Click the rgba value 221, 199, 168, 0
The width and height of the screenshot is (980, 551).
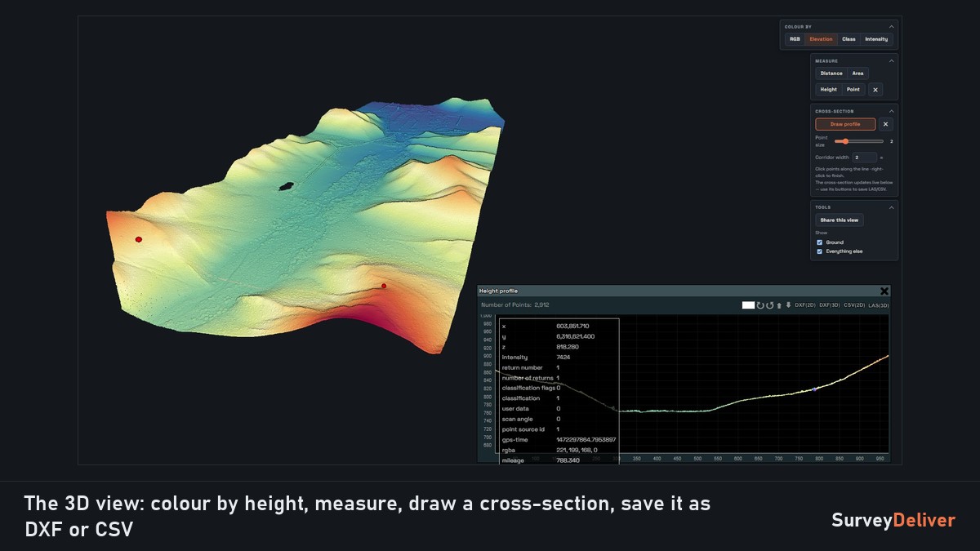577,450
